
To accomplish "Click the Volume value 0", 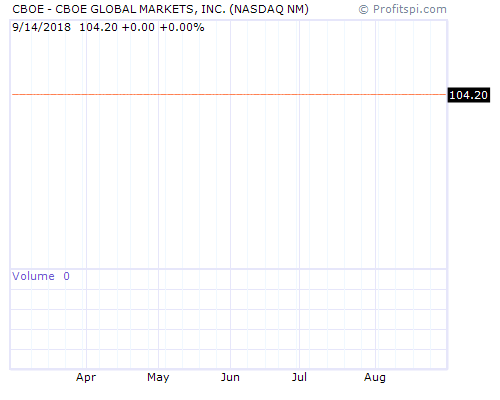I will [66, 276].
